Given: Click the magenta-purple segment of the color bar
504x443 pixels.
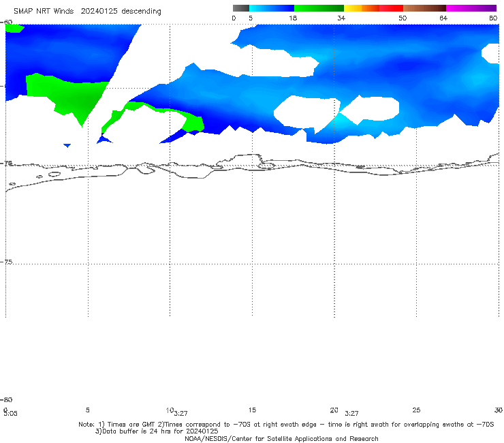Looking at the screenshot, I should [x=471, y=8].
